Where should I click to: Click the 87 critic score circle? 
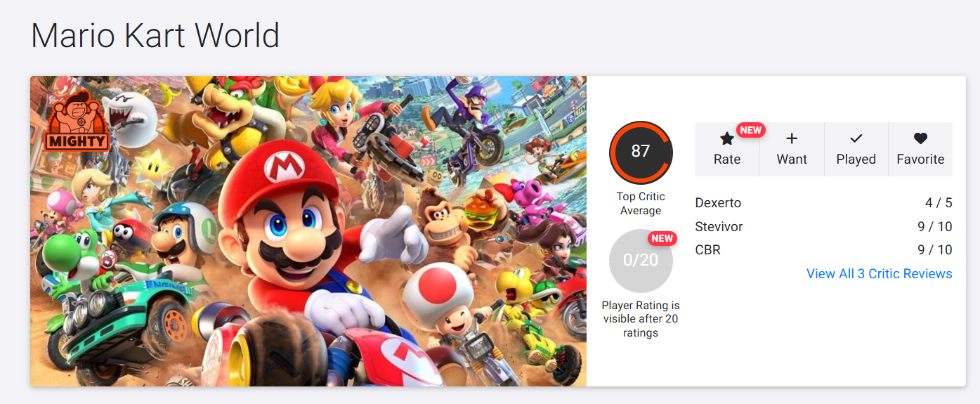pos(641,152)
